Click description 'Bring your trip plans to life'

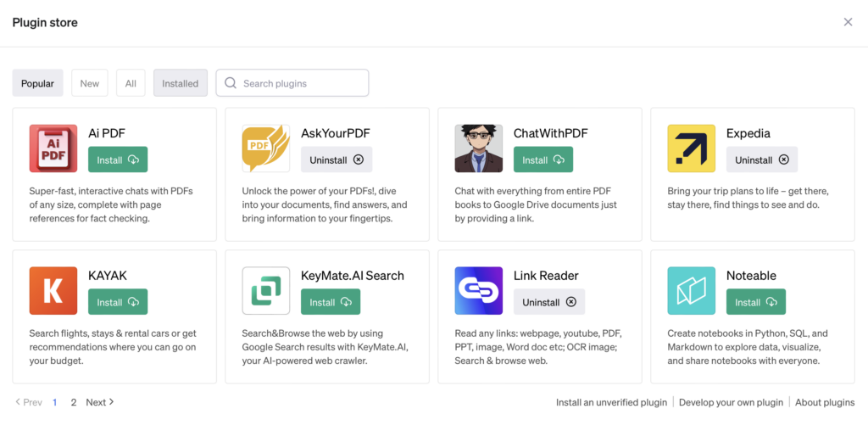point(748,198)
